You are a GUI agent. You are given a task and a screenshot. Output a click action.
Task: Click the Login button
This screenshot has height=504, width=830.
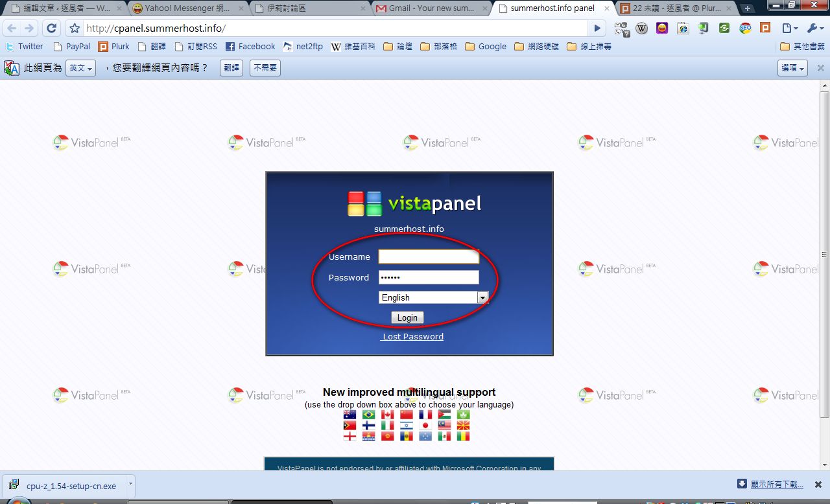coord(407,317)
